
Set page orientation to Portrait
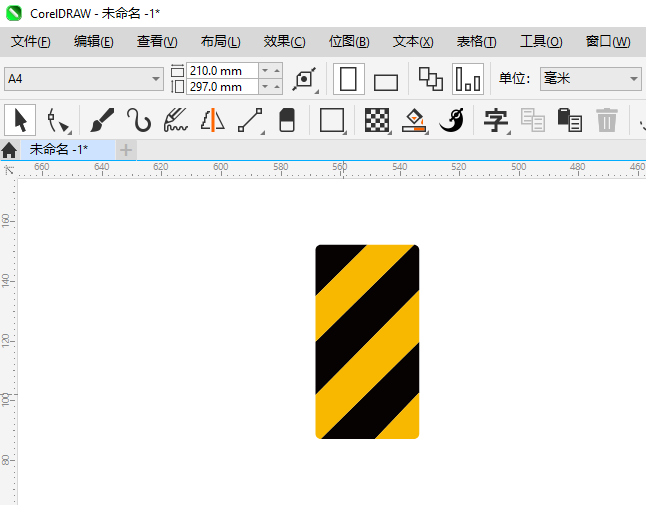click(349, 79)
